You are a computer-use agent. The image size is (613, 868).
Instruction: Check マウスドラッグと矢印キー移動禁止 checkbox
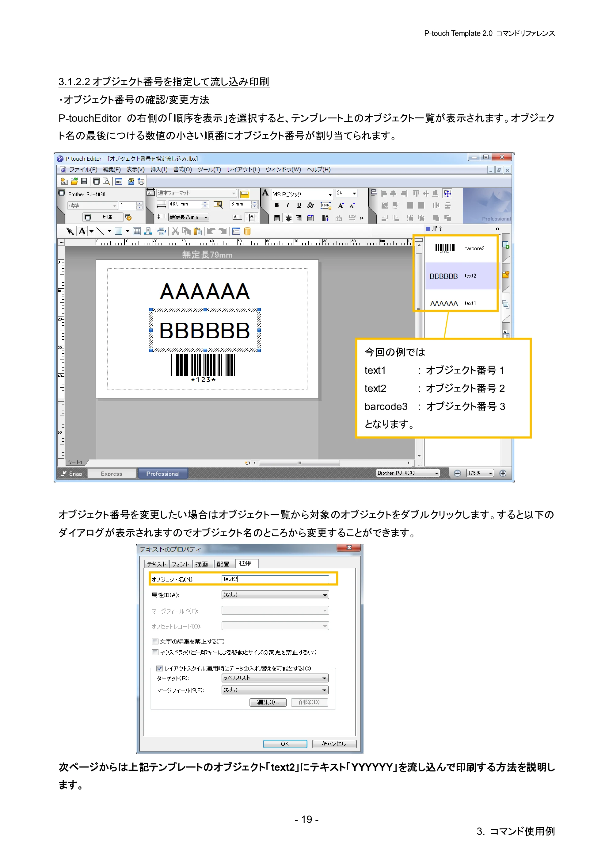(x=154, y=652)
